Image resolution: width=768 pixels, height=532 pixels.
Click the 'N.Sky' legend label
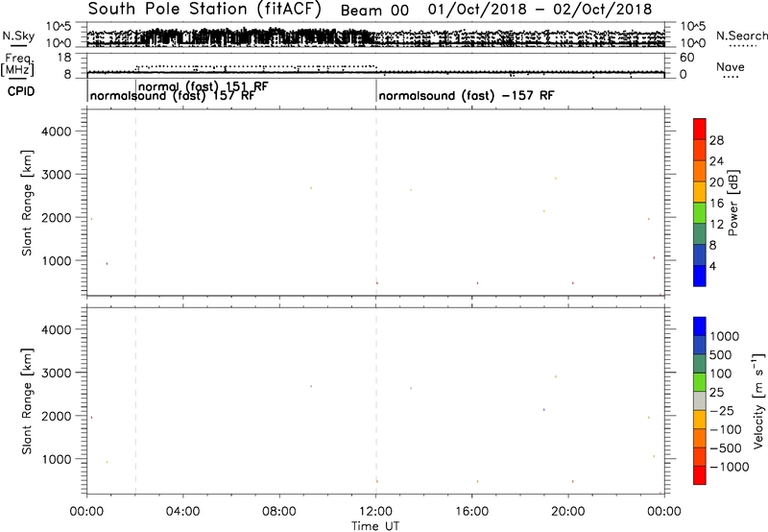[x=18, y=36]
